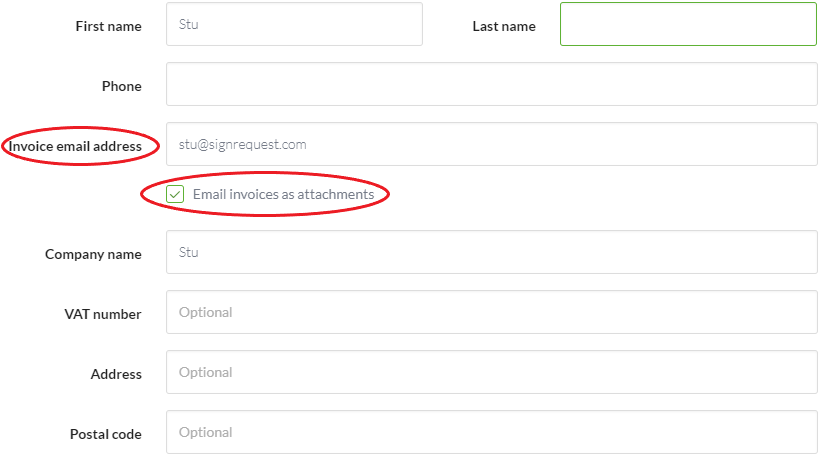Click the VAT number optional field
Screen dimensions: 822x468
coord(492,312)
